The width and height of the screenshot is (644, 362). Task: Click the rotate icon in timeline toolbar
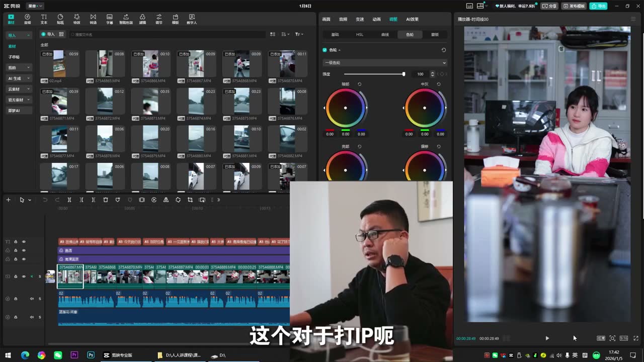click(x=178, y=200)
